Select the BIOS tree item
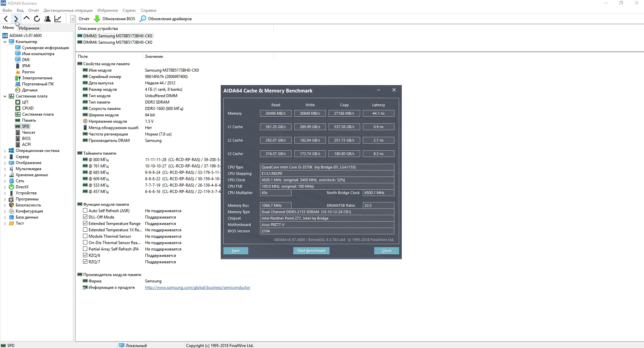The image size is (644, 348). [x=23, y=139]
